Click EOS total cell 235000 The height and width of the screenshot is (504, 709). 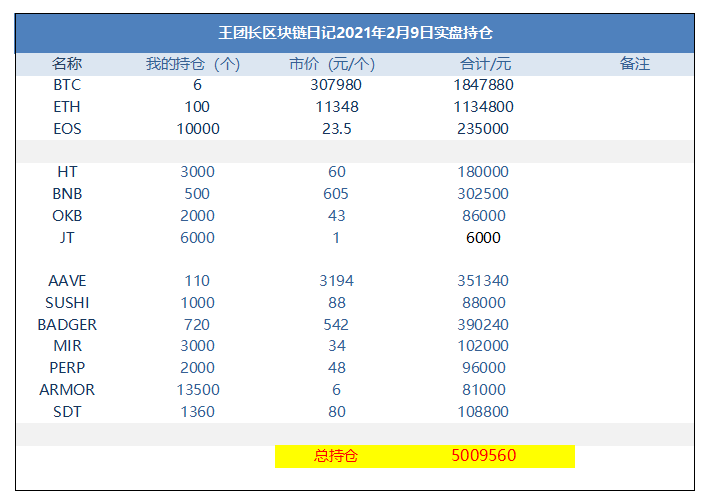483,129
